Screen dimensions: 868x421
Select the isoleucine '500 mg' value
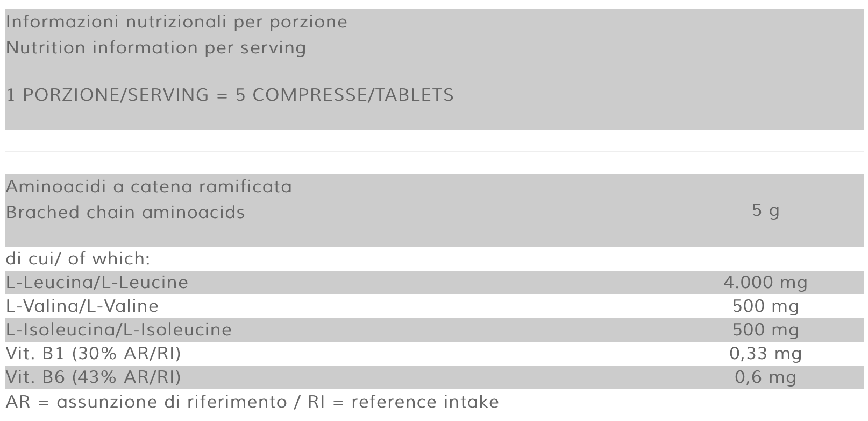tap(766, 330)
